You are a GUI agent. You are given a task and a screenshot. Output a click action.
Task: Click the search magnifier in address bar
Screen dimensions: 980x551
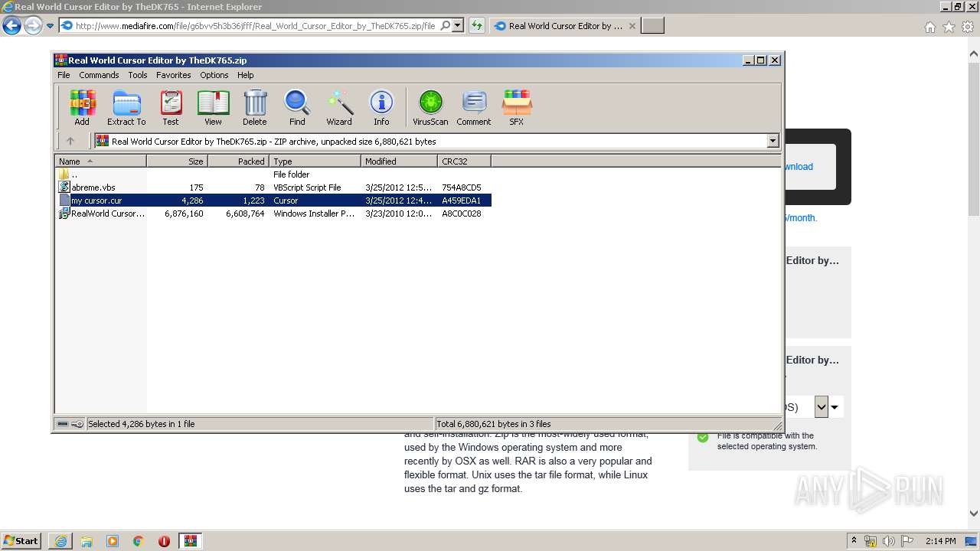tap(446, 25)
